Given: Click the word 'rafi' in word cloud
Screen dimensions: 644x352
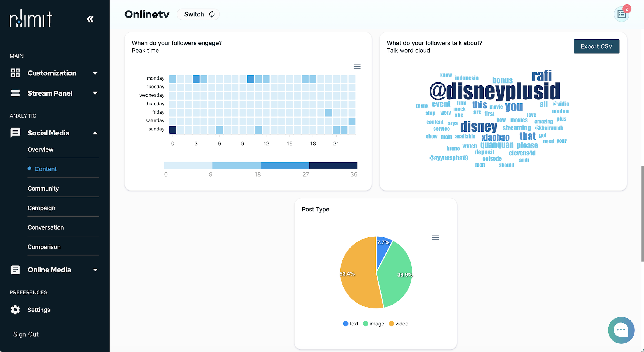Looking at the screenshot, I should pyautogui.click(x=542, y=76).
